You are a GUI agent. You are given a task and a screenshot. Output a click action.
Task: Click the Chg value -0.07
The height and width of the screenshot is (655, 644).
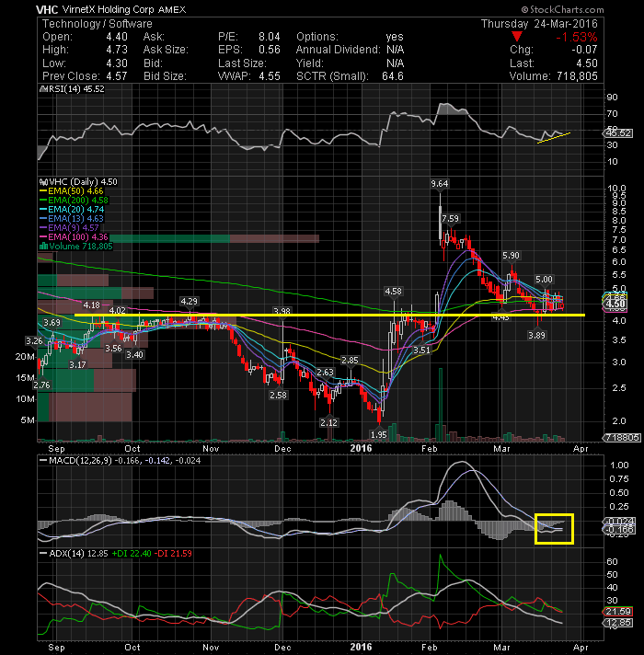point(584,50)
